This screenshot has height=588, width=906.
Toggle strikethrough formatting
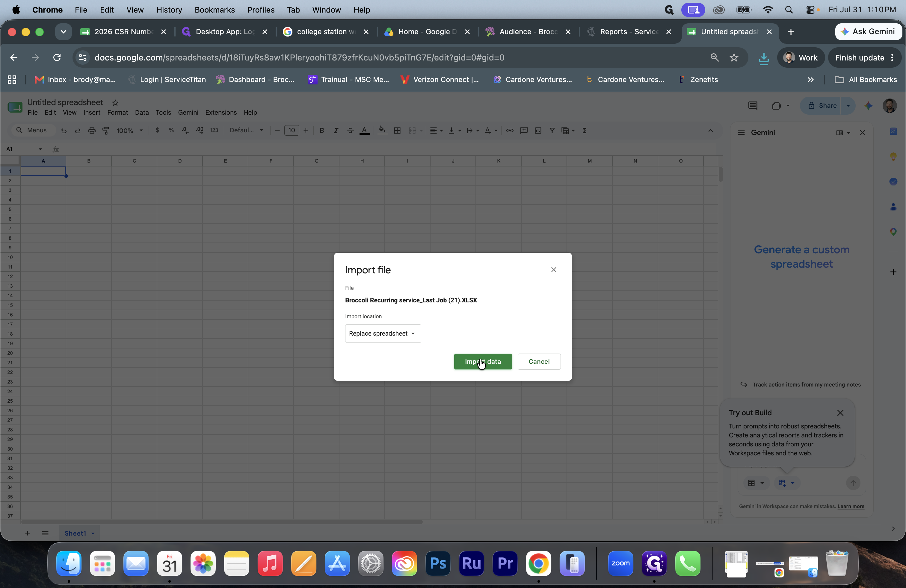click(x=350, y=131)
